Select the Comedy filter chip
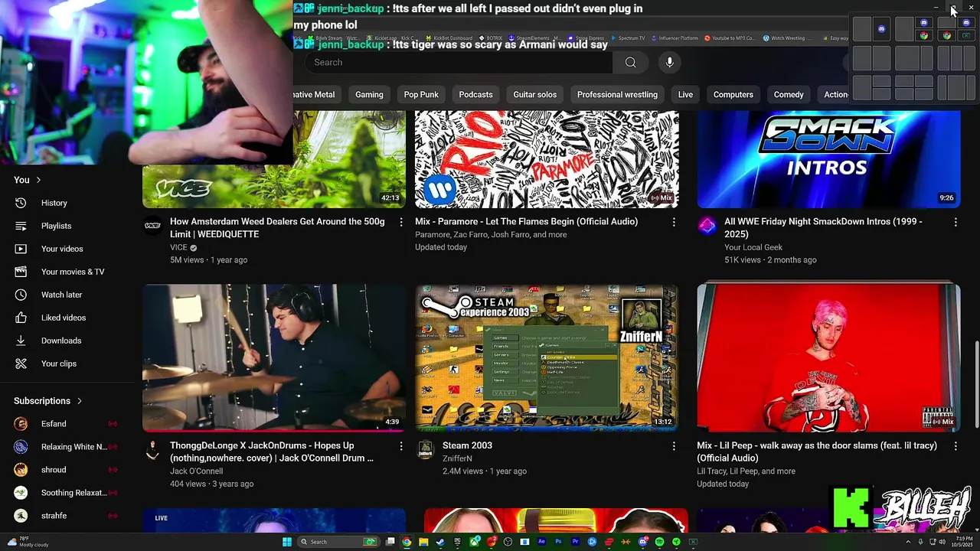 click(x=789, y=94)
